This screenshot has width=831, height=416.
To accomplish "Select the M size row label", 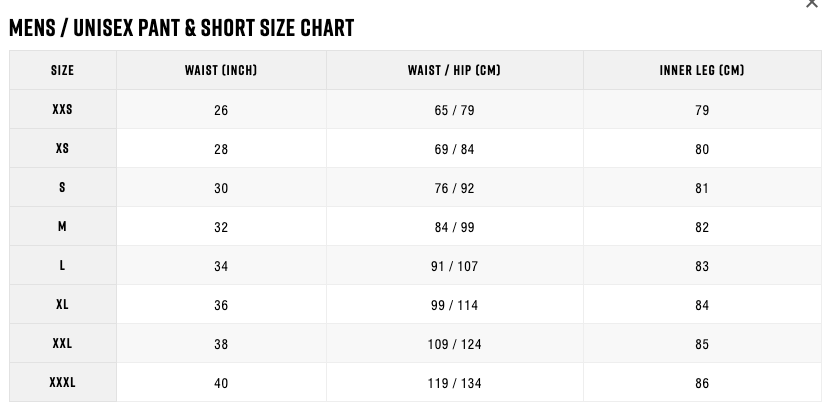I will tap(63, 226).
